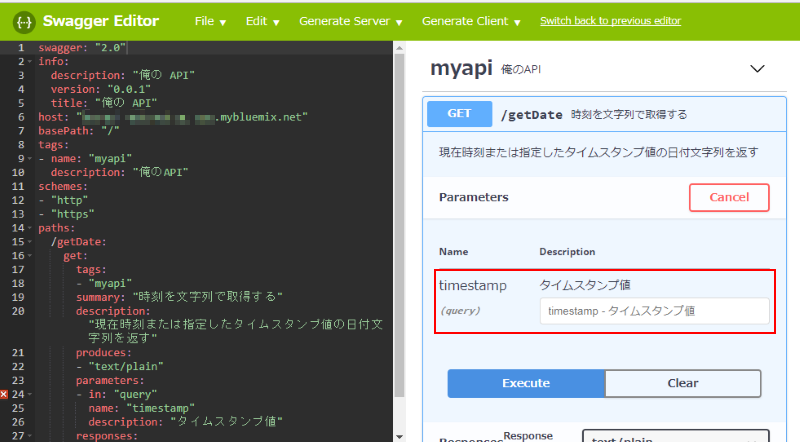Open the response content type dropdown

point(676,436)
